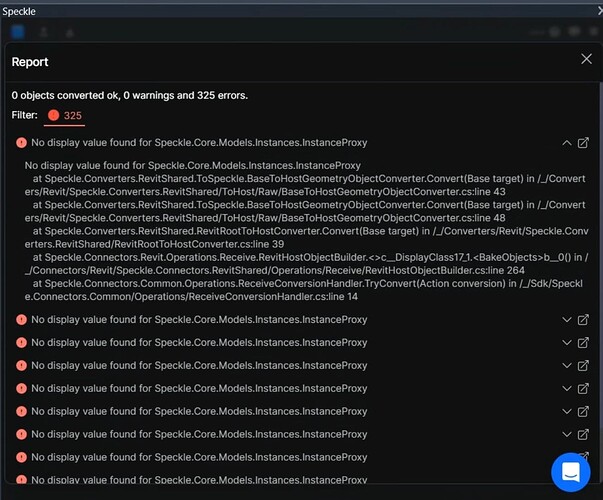
Task: Open external link icon of fourth error entry
Action: pyautogui.click(x=583, y=365)
